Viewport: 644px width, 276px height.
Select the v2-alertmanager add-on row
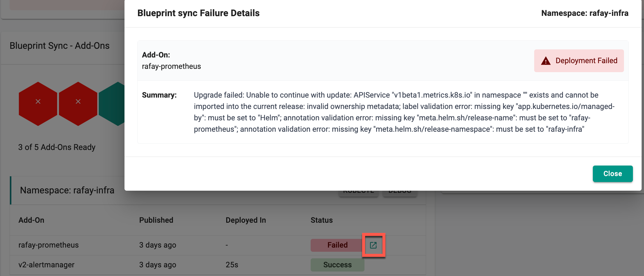(x=218, y=265)
